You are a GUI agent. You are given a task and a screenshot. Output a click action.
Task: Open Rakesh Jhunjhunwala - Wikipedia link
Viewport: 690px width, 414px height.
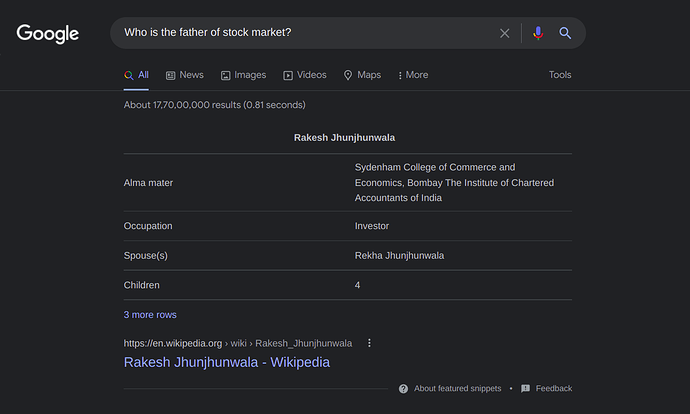(x=227, y=362)
